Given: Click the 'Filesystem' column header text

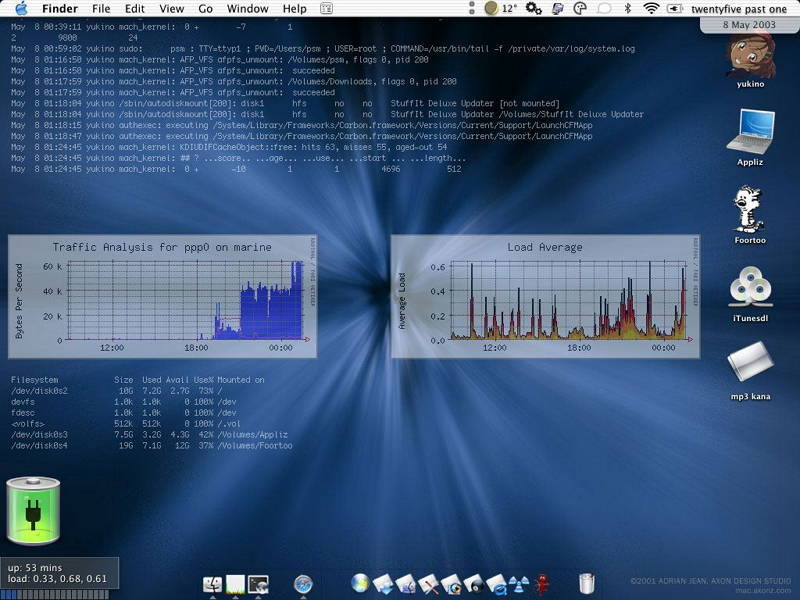Looking at the screenshot, I should 34,380.
